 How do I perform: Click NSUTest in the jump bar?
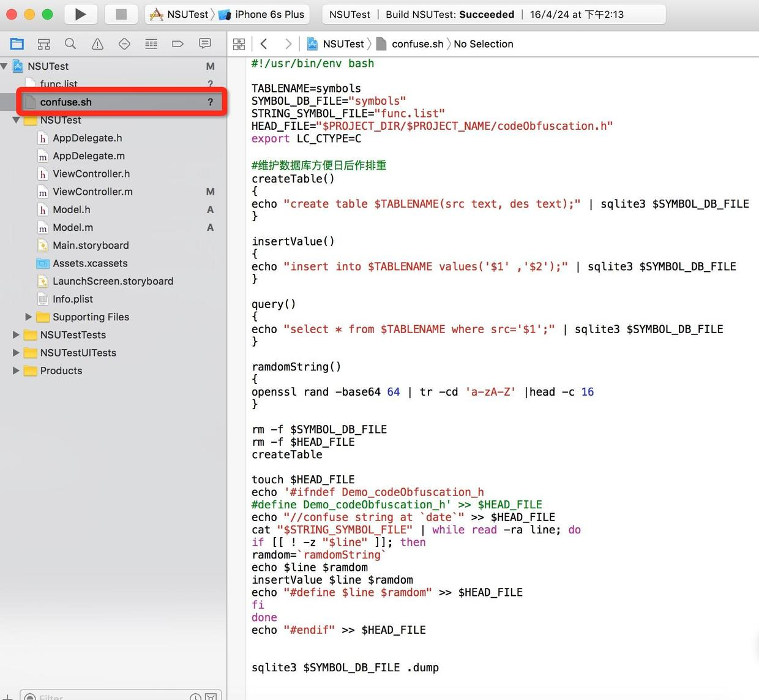335,44
